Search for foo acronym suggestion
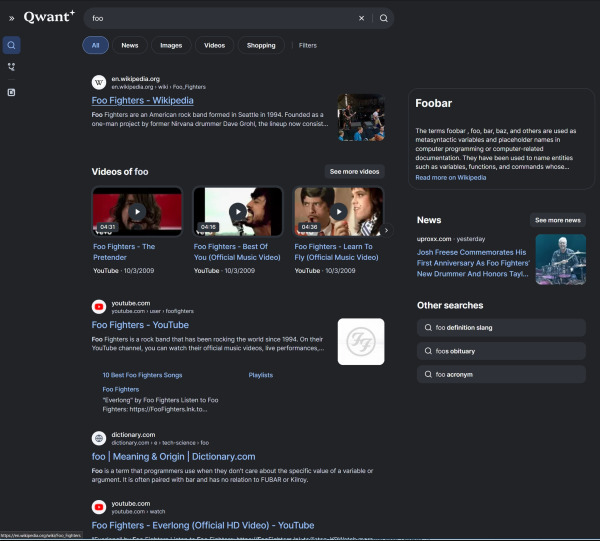The image size is (600, 541). (501, 374)
